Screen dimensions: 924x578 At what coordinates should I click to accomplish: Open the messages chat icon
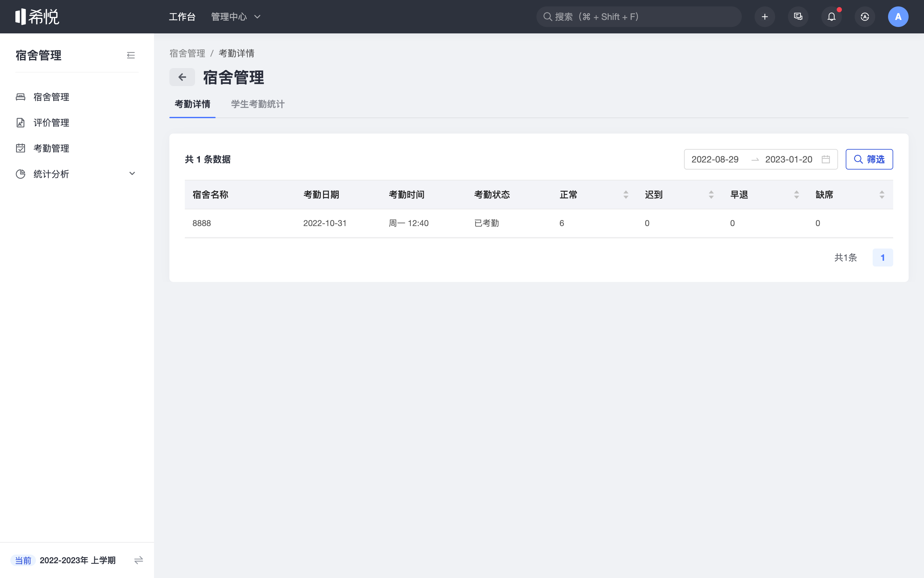(798, 17)
